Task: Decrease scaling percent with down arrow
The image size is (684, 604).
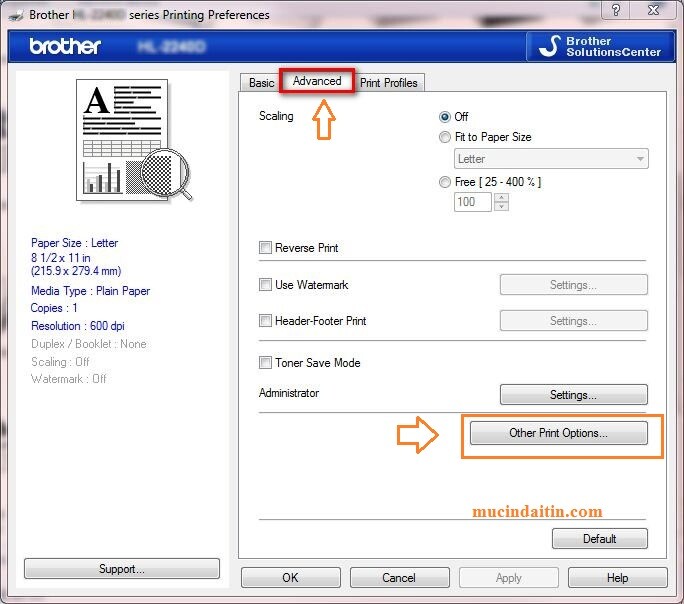Action: coord(501,207)
